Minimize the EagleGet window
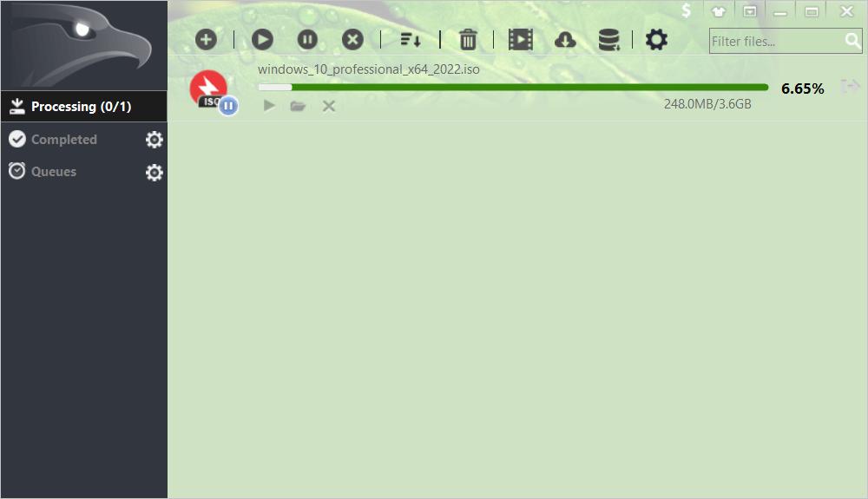Image resolution: width=868 pixels, height=499 pixels. (780, 11)
